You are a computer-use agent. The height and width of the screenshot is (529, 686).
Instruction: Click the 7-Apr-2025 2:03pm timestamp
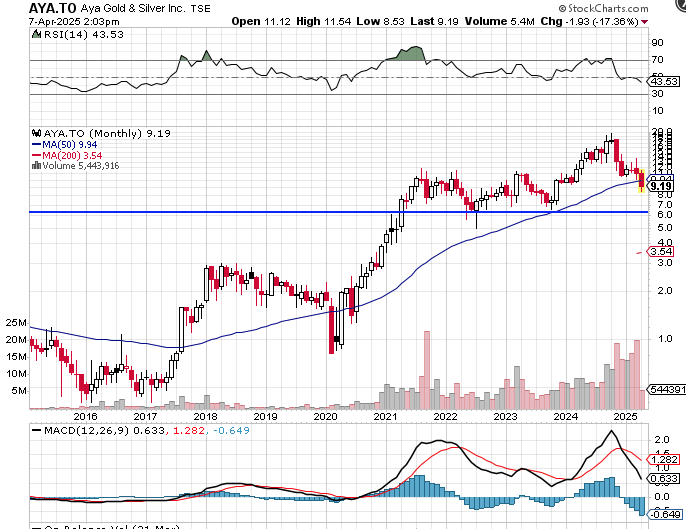point(74,21)
